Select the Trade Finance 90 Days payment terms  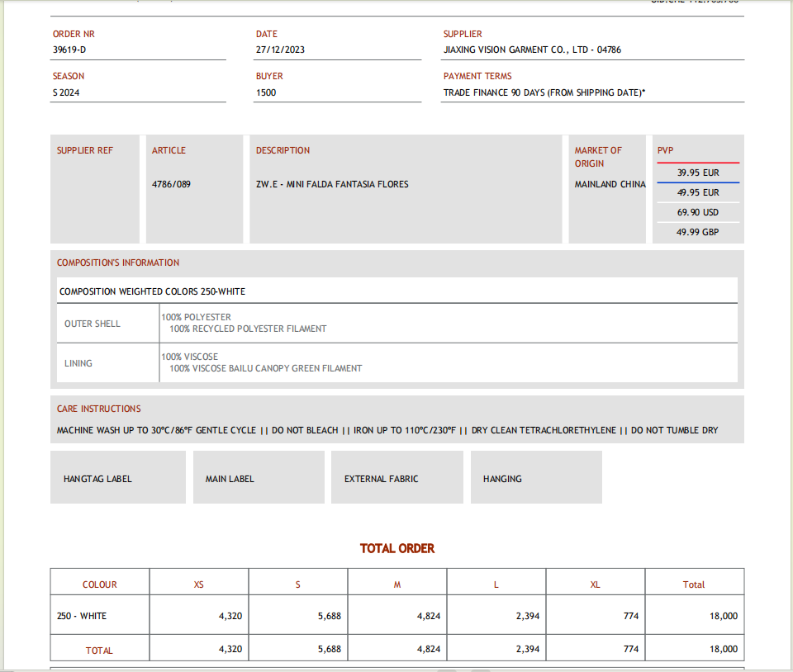point(544,92)
